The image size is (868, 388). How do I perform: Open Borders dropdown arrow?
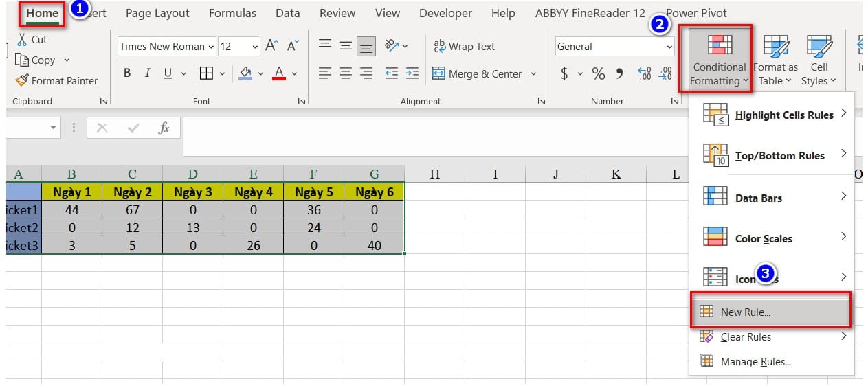[222, 73]
